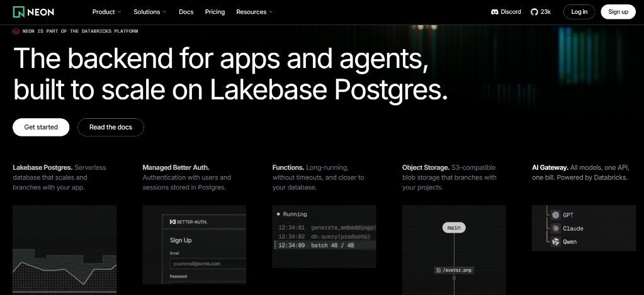The height and width of the screenshot is (295, 644).
Task: Click the 'Running' status text
Action: (x=295, y=214)
